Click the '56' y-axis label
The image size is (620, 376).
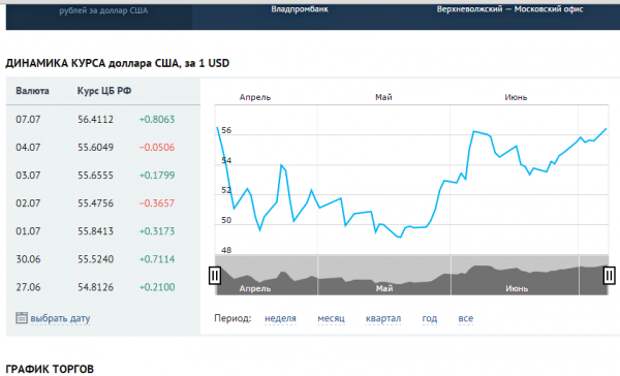click(x=226, y=130)
